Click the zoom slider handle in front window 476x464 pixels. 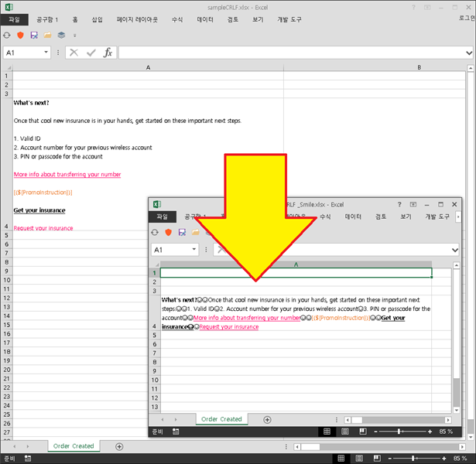(x=399, y=432)
